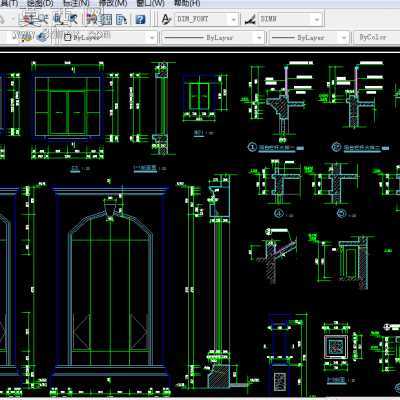400x400 pixels.
Task: Select the double-door elevation drawing at top
Action: [67, 107]
